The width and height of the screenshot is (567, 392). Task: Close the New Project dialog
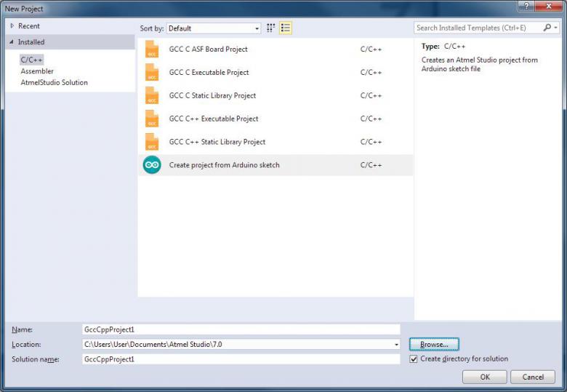549,6
